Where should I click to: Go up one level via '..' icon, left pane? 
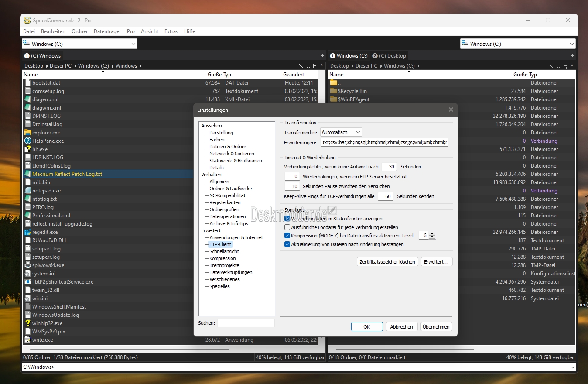(308, 66)
